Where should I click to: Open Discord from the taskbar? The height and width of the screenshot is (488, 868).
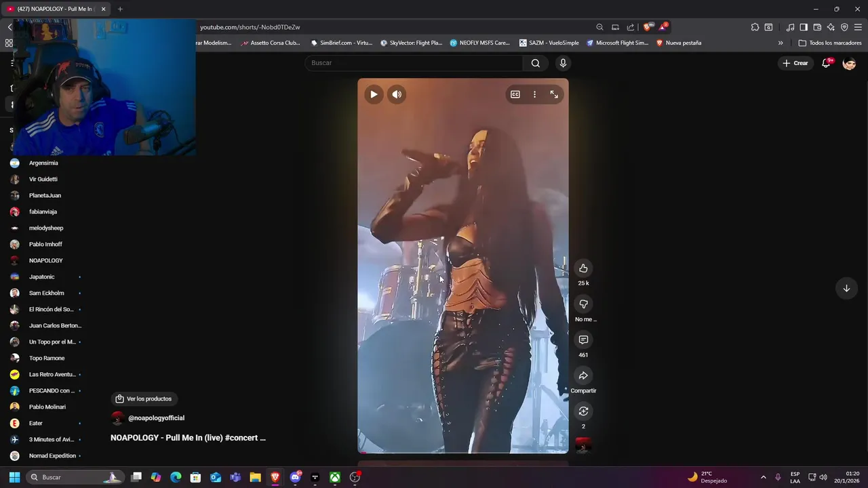point(295,477)
